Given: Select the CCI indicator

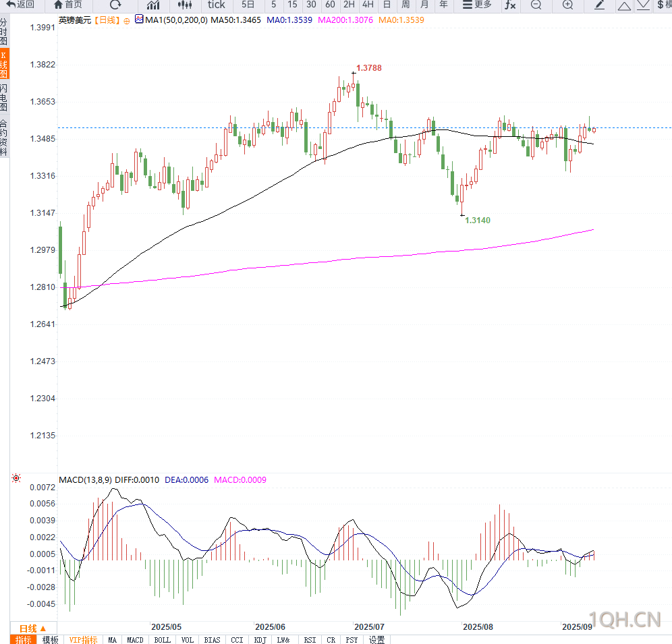Looking at the screenshot, I should coord(237,640).
